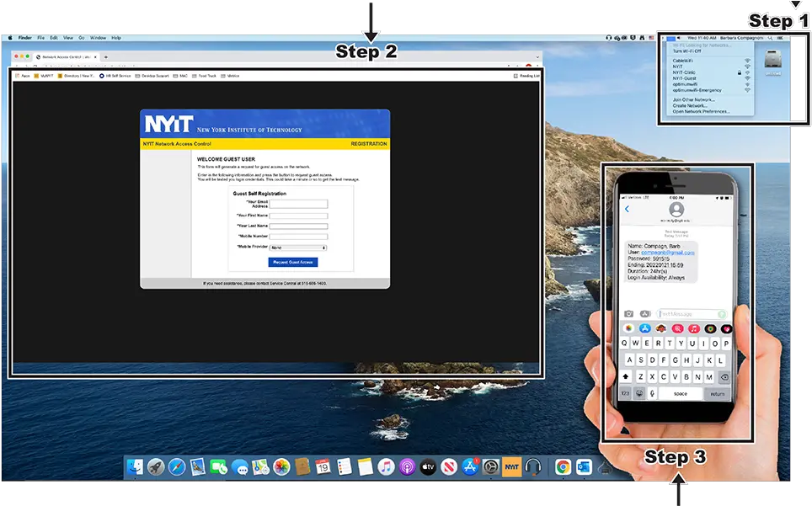Viewport: 812px width, 506px height.
Task: Launch Google Chrome in the dock
Action: (x=563, y=467)
